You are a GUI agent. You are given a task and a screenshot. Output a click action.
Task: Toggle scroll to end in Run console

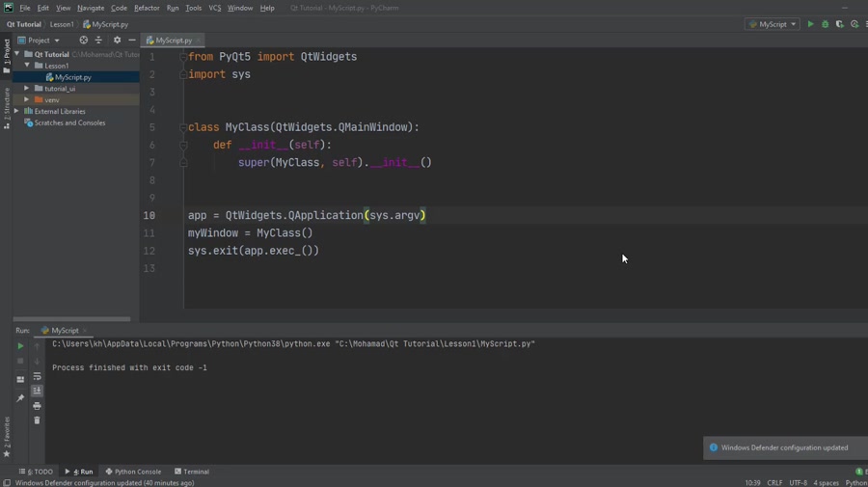(x=37, y=391)
